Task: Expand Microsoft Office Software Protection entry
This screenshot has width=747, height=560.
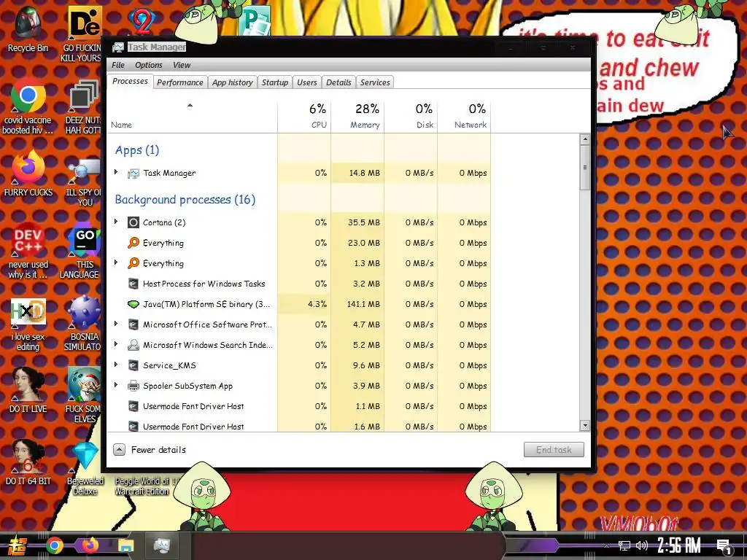Action: click(x=116, y=324)
